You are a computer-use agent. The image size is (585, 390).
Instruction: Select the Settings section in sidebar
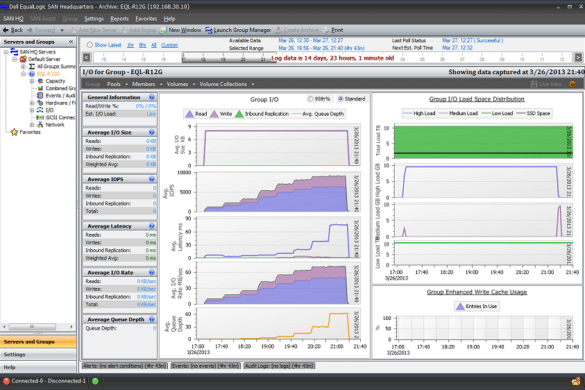click(38, 355)
